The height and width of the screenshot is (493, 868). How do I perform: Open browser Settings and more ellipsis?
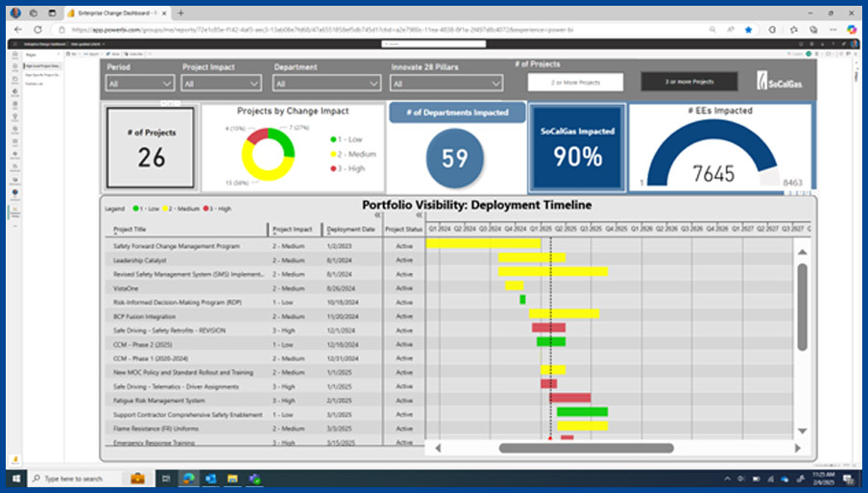click(x=833, y=30)
